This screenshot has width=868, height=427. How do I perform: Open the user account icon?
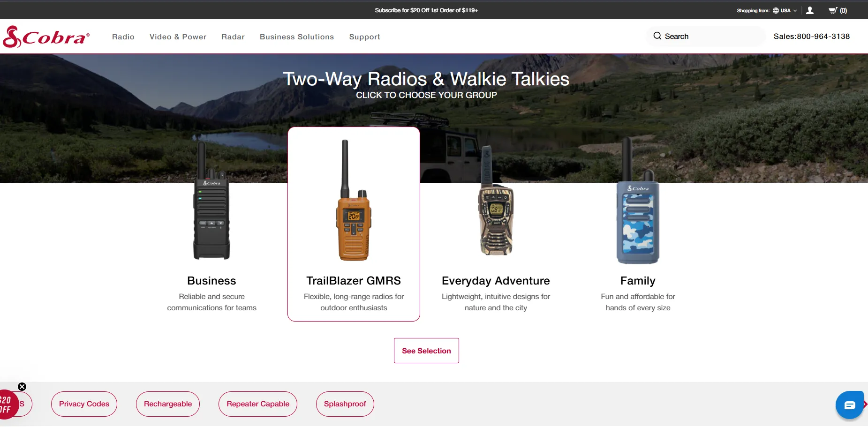pyautogui.click(x=810, y=10)
